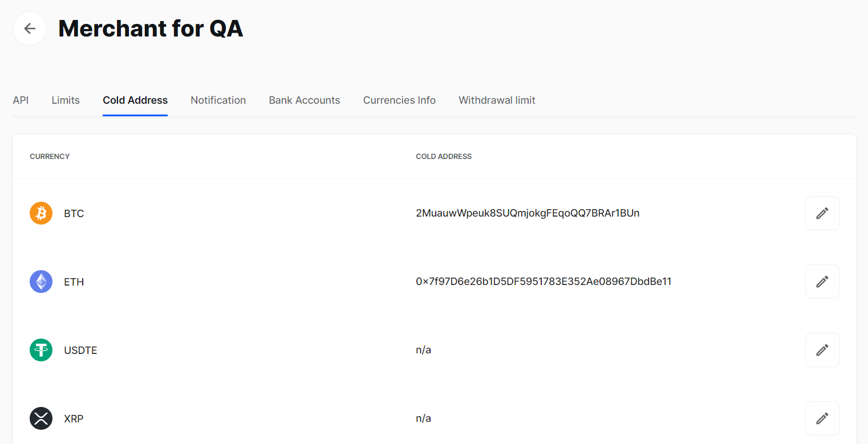Click the BTC cold address text
The image size is (868, 444).
click(x=528, y=213)
